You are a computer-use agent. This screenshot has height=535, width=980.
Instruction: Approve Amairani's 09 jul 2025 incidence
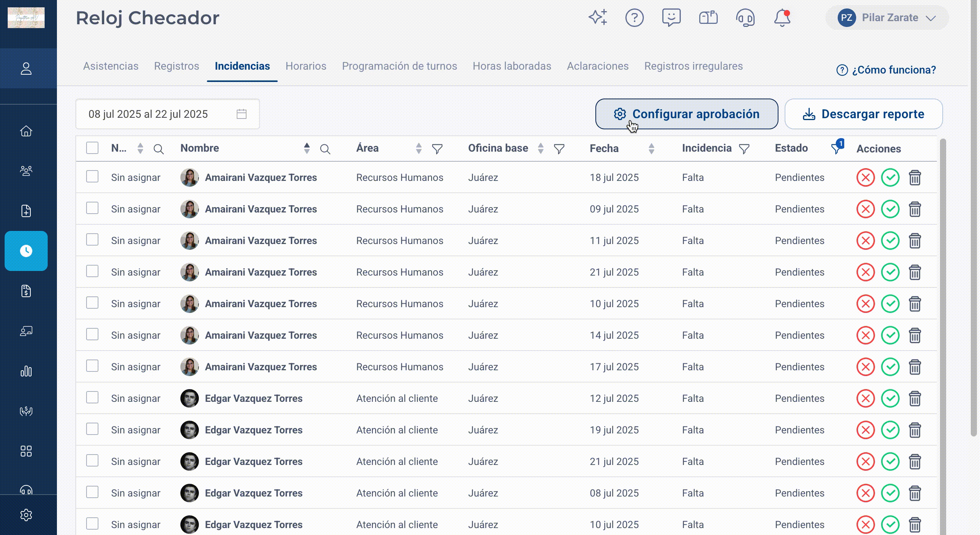coord(890,209)
